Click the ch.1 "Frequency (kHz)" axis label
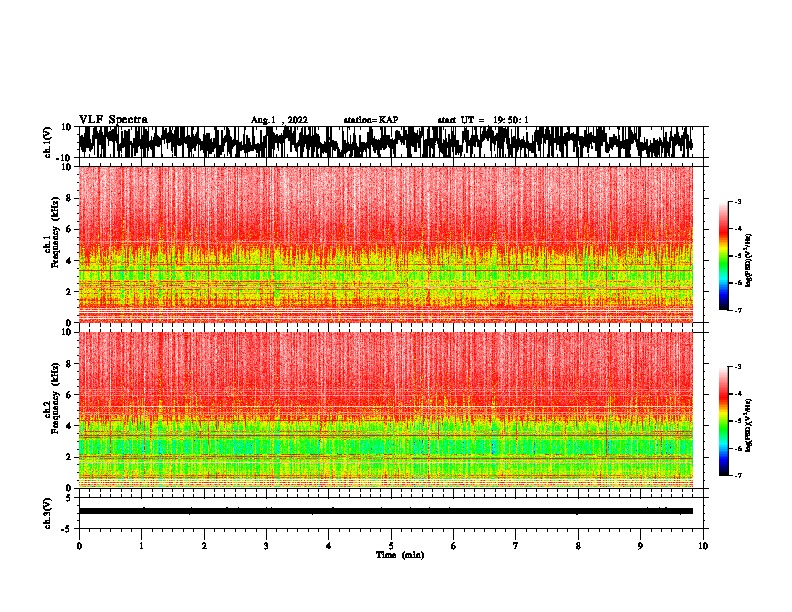This screenshot has width=792, height=612. coord(55,232)
